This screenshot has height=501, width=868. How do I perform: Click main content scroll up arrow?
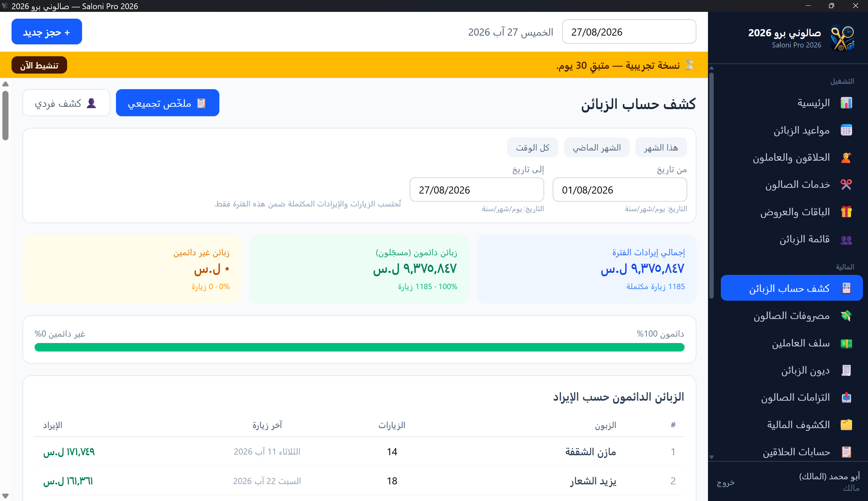pos(5,84)
